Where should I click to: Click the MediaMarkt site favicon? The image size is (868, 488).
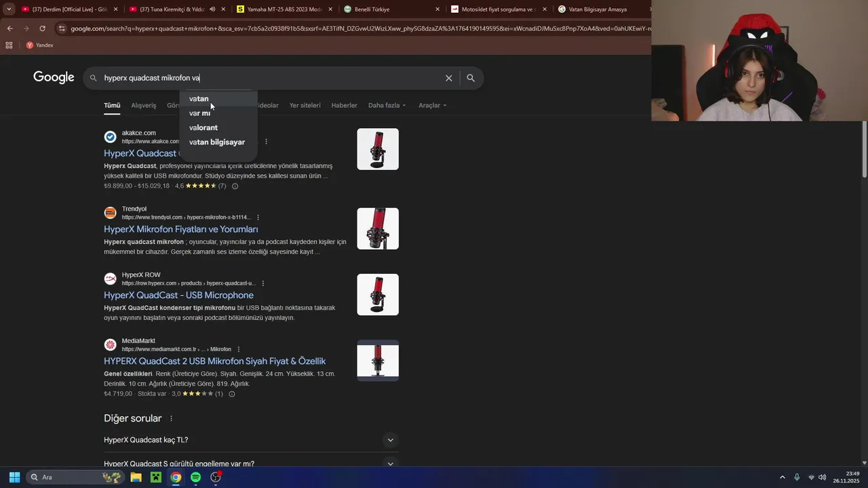[110, 345]
